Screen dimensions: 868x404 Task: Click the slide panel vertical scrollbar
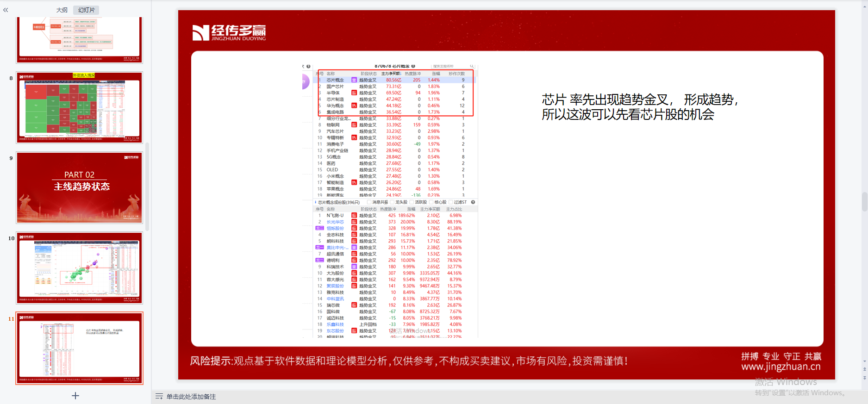pyautogui.click(x=147, y=186)
